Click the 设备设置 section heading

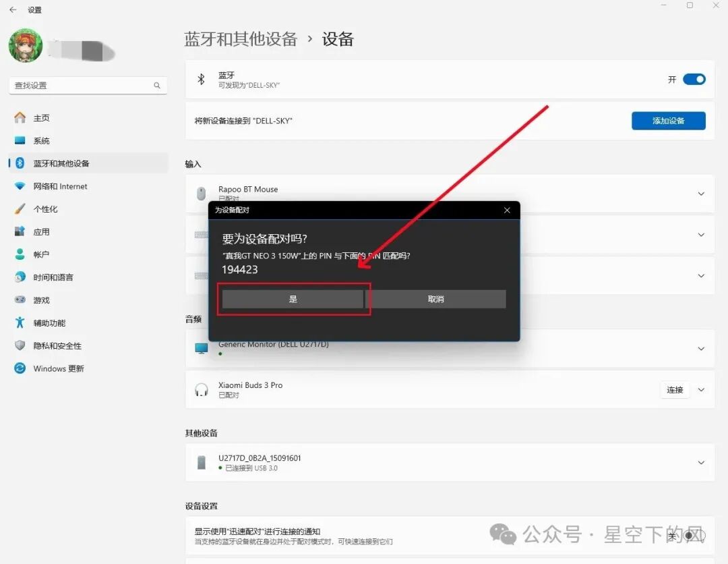[201, 506]
